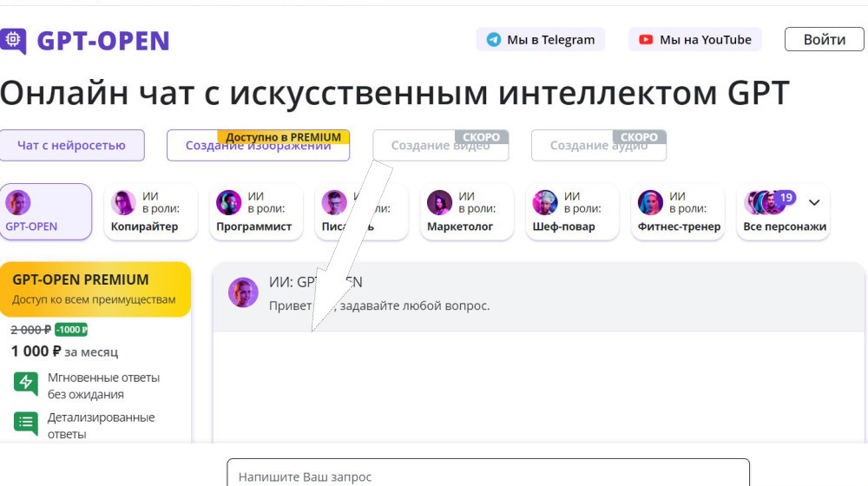Focus the Напишите Ваш запрос input
The height and width of the screenshot is (486, 868).
[x=488, y=473]
